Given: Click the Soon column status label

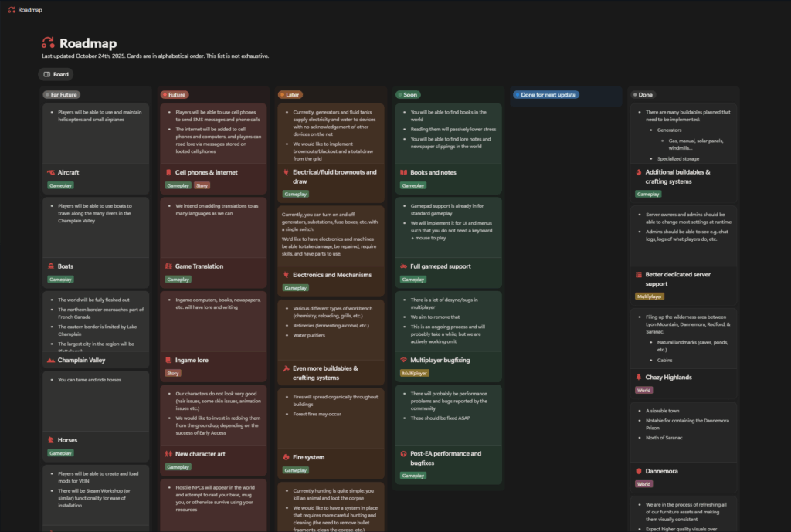Looking at the screenshot, I should tap(409, 95).
